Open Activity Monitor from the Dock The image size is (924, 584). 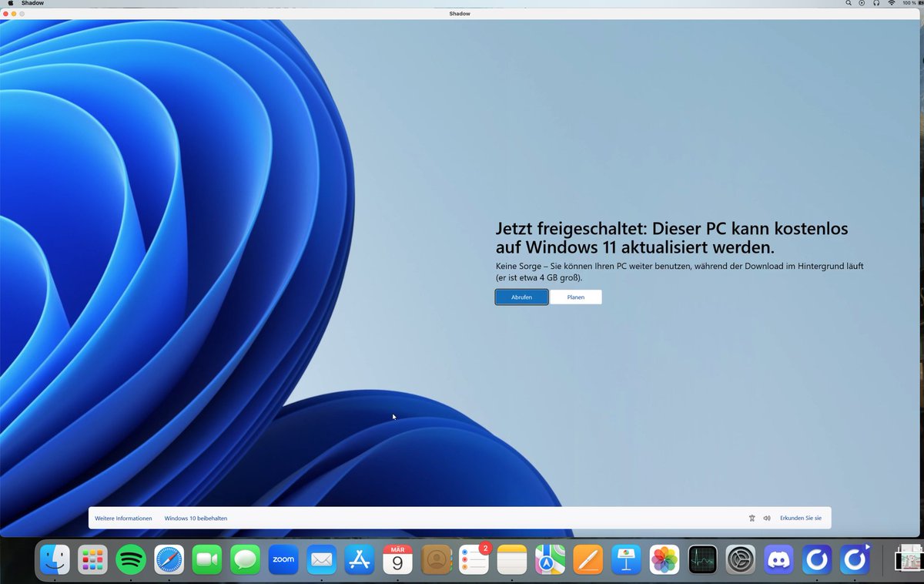click(x=702, y=559)
